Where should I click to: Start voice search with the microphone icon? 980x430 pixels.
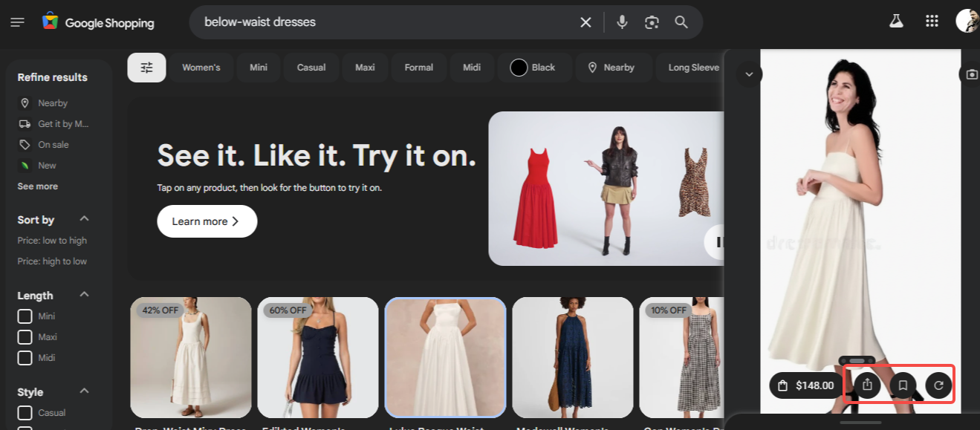click(x=622, y=22)
